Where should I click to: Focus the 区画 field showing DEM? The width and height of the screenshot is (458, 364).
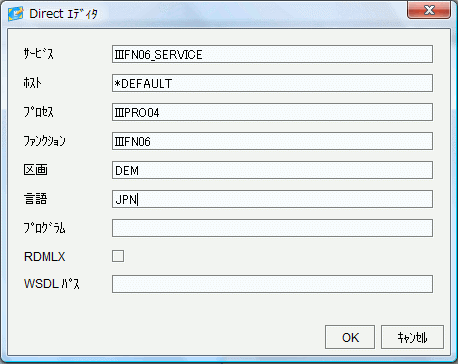tap(272, 170)
